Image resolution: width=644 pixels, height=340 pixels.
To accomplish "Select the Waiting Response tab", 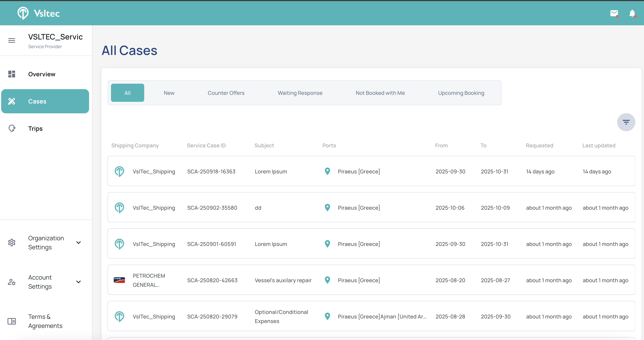I will coord(300,93).
